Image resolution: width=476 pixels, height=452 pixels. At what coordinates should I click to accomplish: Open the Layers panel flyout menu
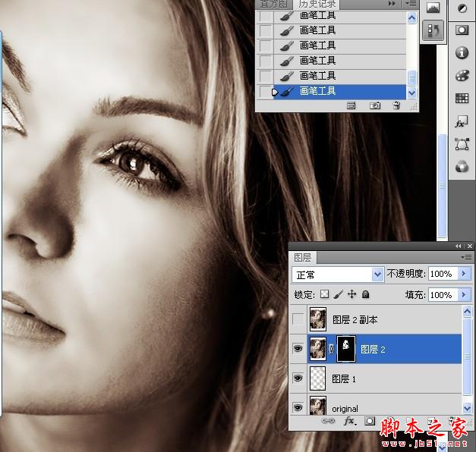pos(467,258)
